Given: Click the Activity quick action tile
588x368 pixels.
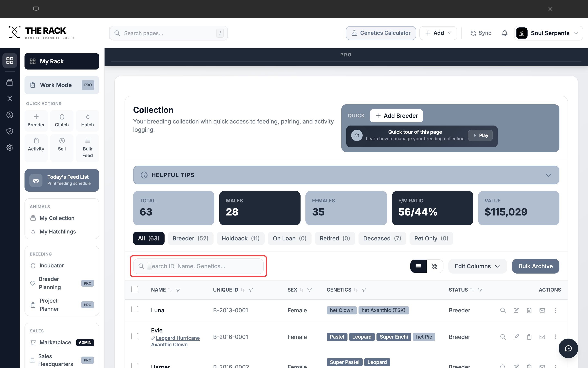Looking at the screenshot, I should pyautogui.click(x=36, y=148).
